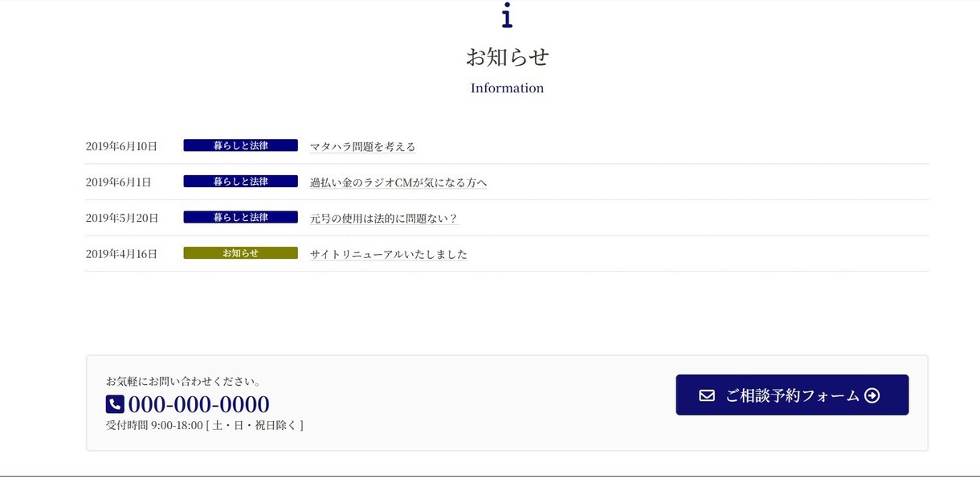Click the information "i" icon above お知らせ
Image resolution: width=980 pixels, height=479 pixels.
click(x=507, y=15)
